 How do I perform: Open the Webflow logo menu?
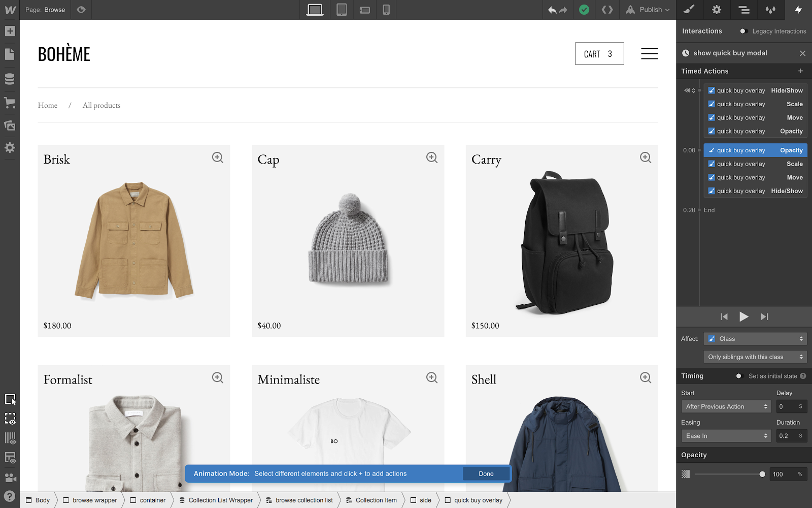click(x=10, y=10)
